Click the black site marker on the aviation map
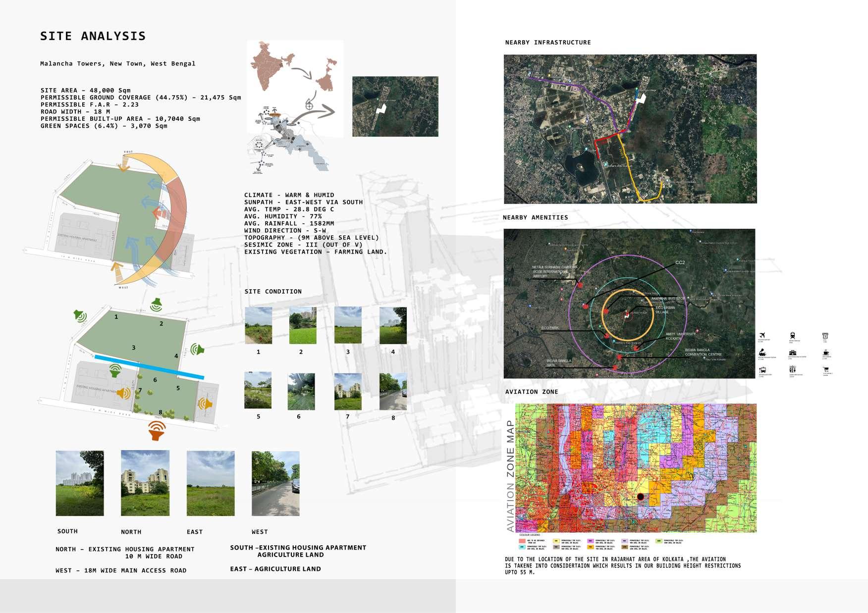Viewport: 868px width, 613px height. coord(640,497)
